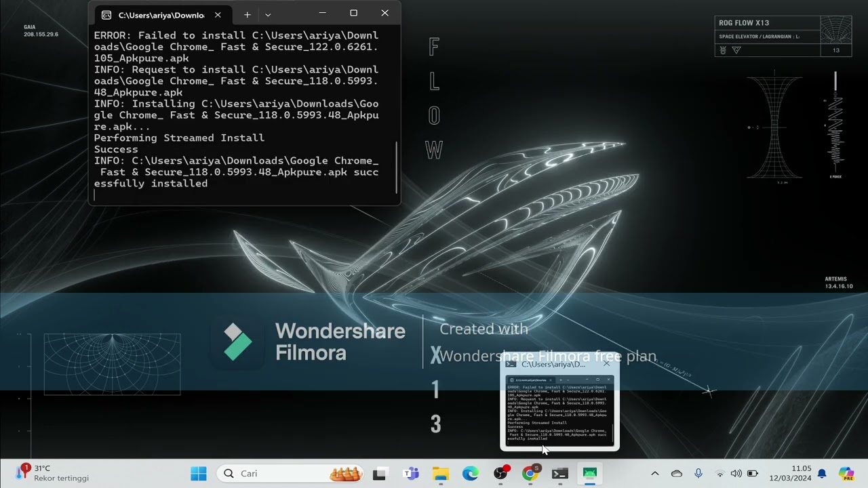Close the terminal preview thumbnail
This screenshot has height=488, width=868.
(606, 363)
